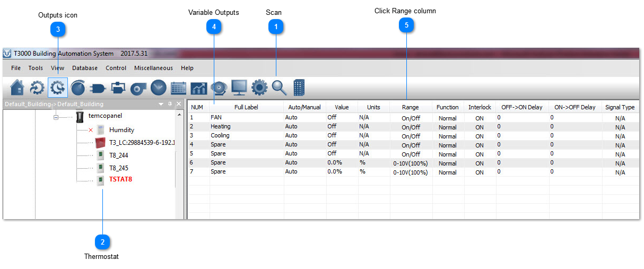Click the Auto/Manual column header
This screenshot has height=269, width=644.
point(304,107)
